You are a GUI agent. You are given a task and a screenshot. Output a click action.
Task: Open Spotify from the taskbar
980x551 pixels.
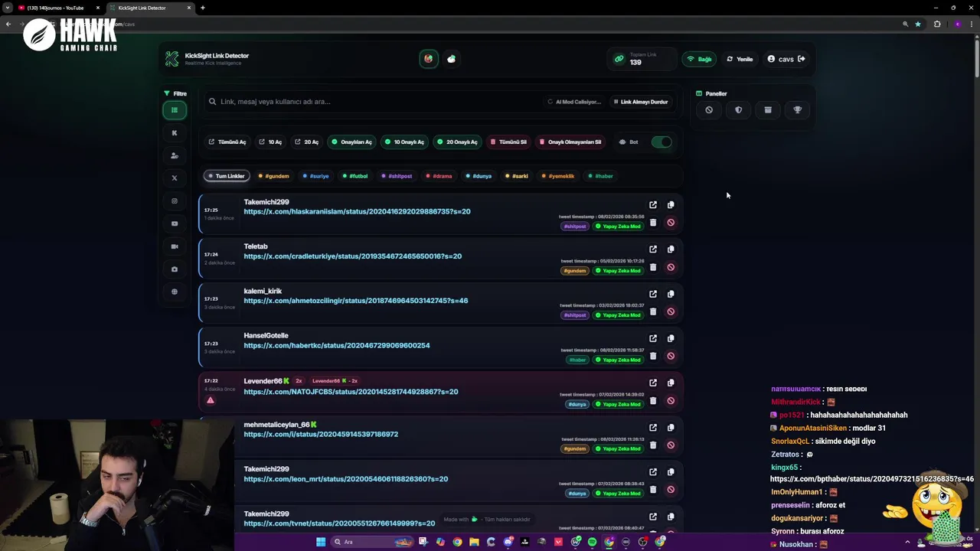[x=592, y=542]
